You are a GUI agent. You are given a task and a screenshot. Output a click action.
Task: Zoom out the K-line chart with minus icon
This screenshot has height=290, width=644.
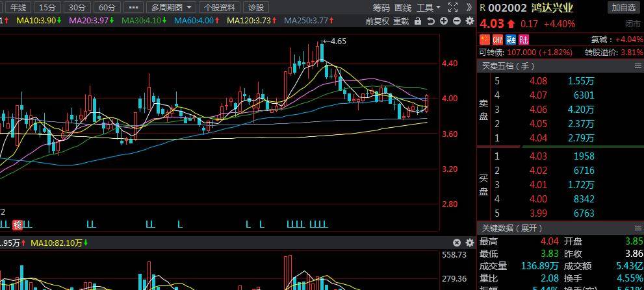pyautogui.click(x=457, y=21)
